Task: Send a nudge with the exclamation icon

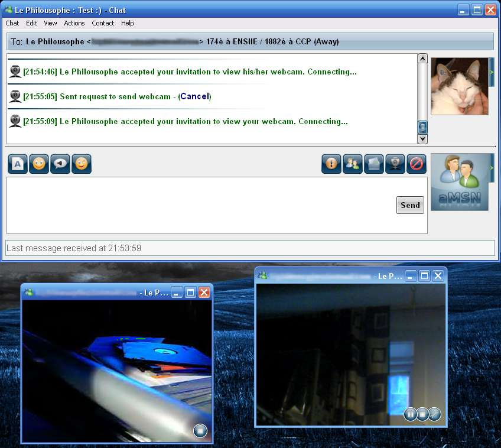Action: click(331, 164)
